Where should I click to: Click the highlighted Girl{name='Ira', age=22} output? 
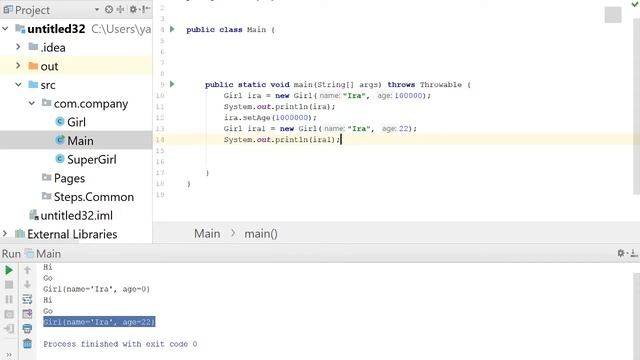coord(99,322)
